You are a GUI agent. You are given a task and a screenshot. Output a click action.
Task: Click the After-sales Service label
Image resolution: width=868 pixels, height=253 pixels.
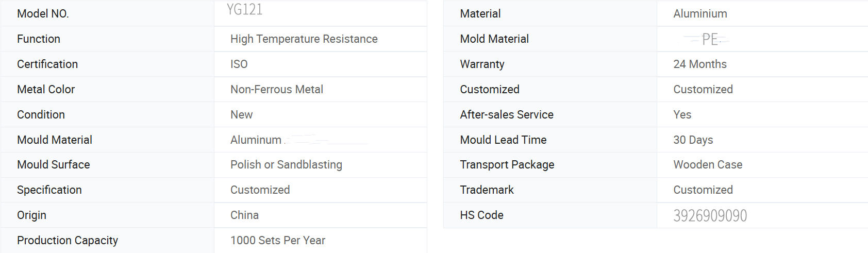click(507, 114)
